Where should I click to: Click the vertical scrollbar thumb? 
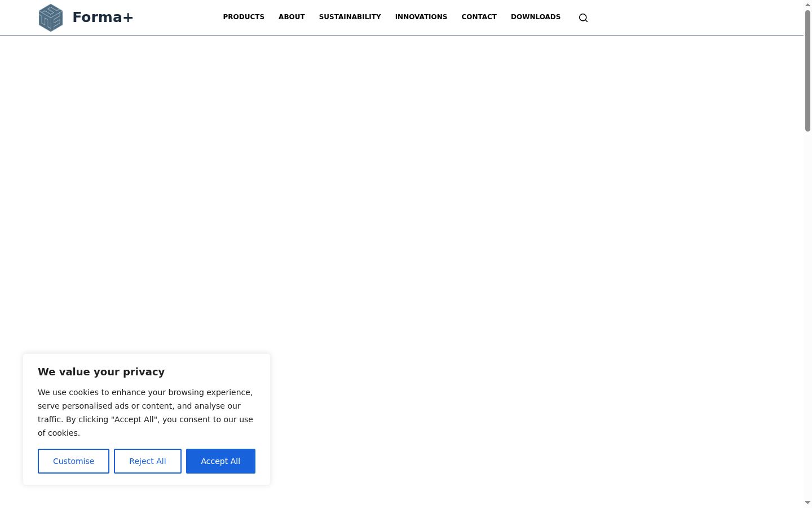pyautogui.click(x=807, y=71)
